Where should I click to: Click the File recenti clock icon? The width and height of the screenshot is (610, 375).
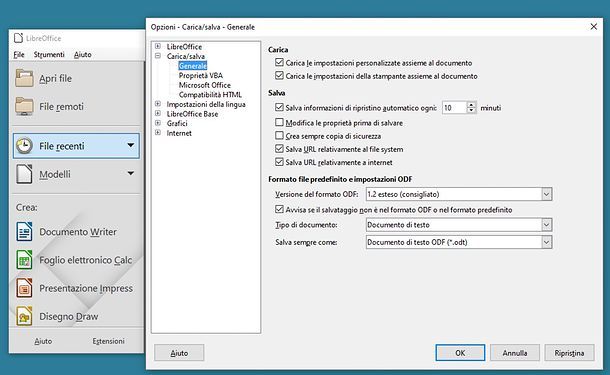point(24,146)
